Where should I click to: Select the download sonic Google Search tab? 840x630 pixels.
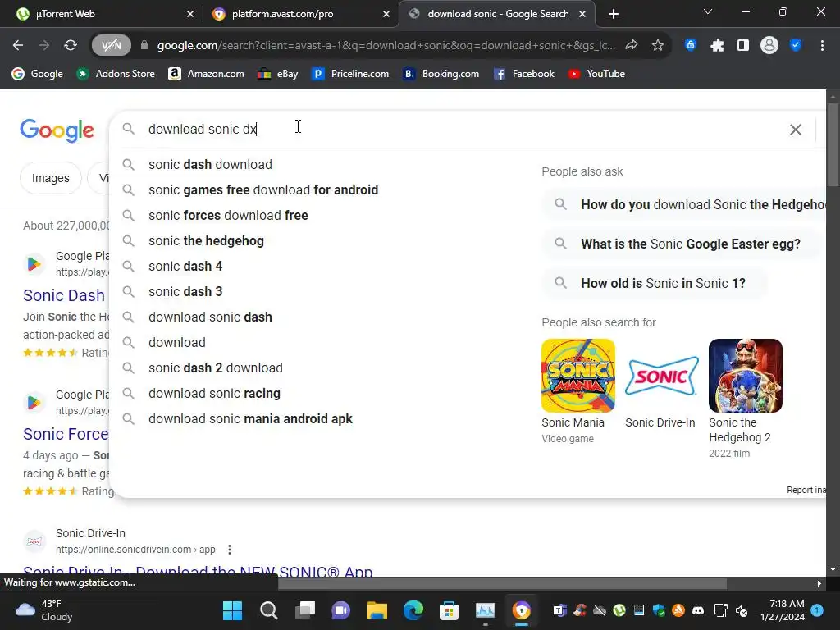click(496, 14)
